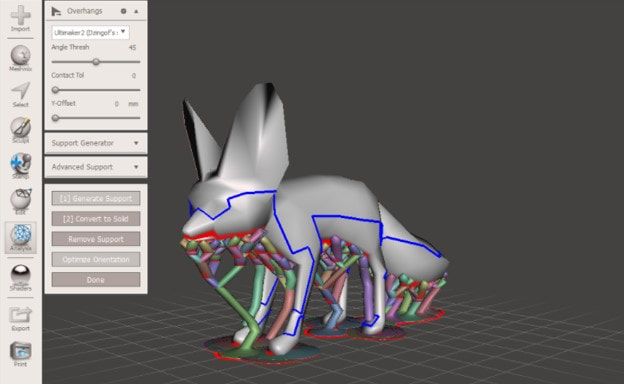Image resolution: width=624 pixels, height=384 pixels.
Task: Click the 'Contact Tol' label
Action: click(x=68, y=75)
